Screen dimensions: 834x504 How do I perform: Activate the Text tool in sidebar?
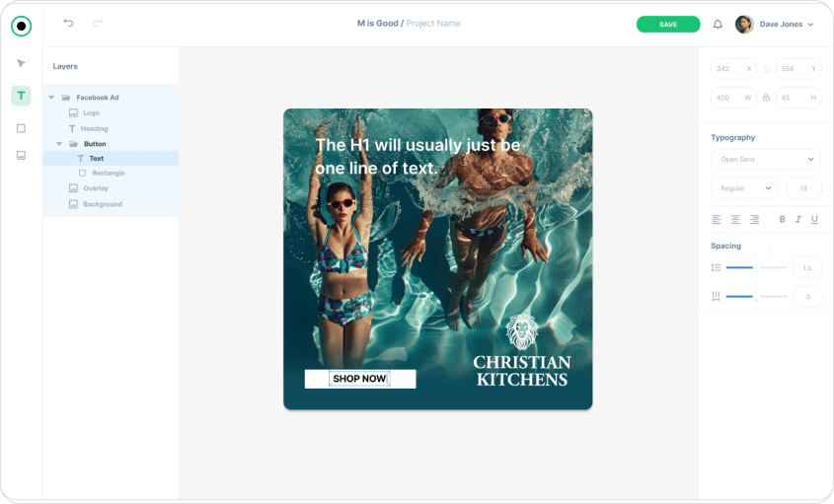[21, 96]
